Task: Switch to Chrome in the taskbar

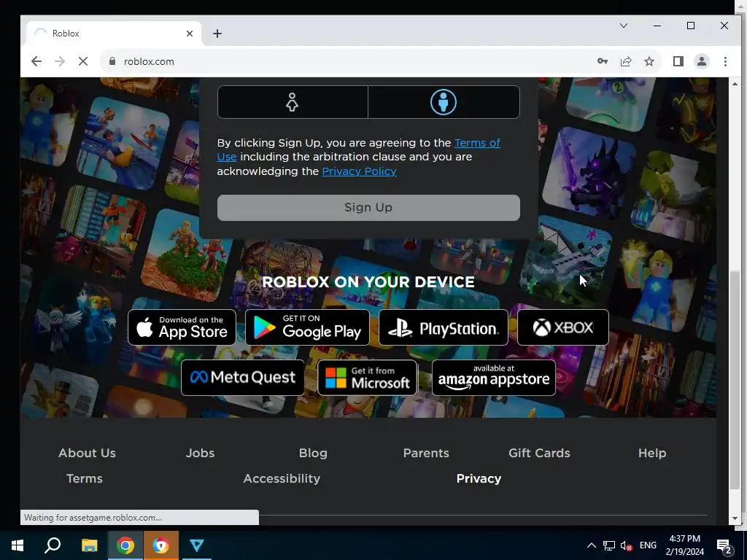Action: (x=125, y=545)
